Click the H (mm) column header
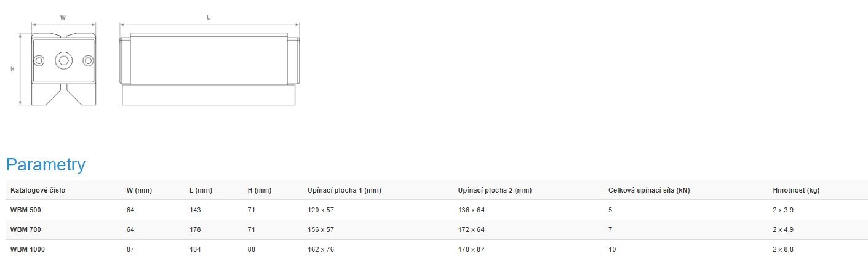The width and height of the screenshot is (868, 259). pyautogui.click(x=259, y=191)
